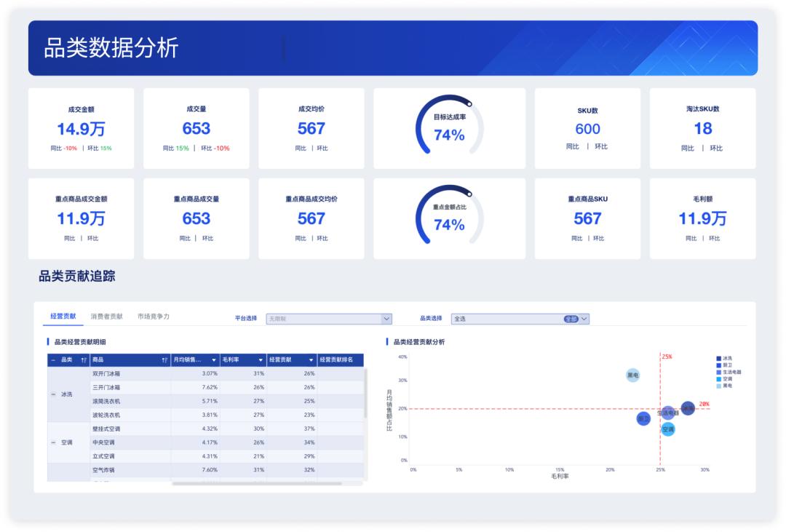Click the 成交金额 14.9万 value
Viewport: 786px width, 532px height.
82,129
